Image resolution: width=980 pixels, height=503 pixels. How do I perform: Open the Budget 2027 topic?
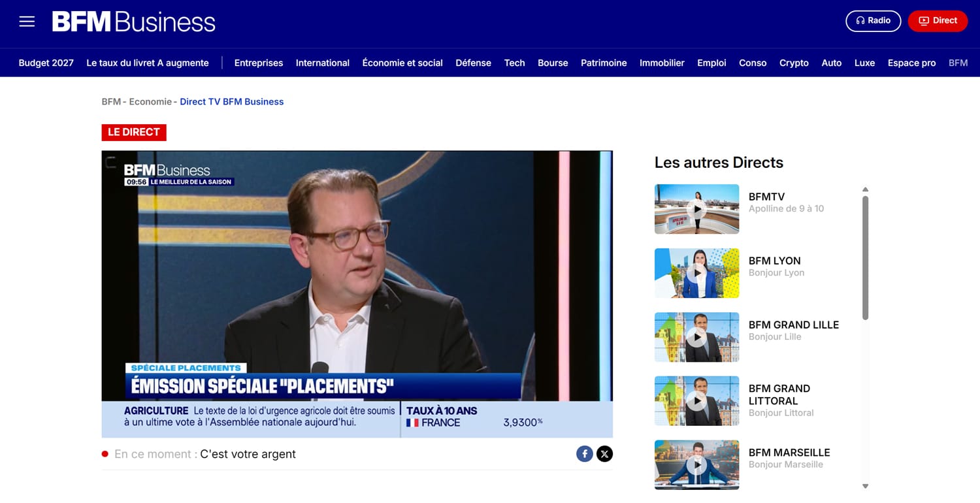(46, 63)
